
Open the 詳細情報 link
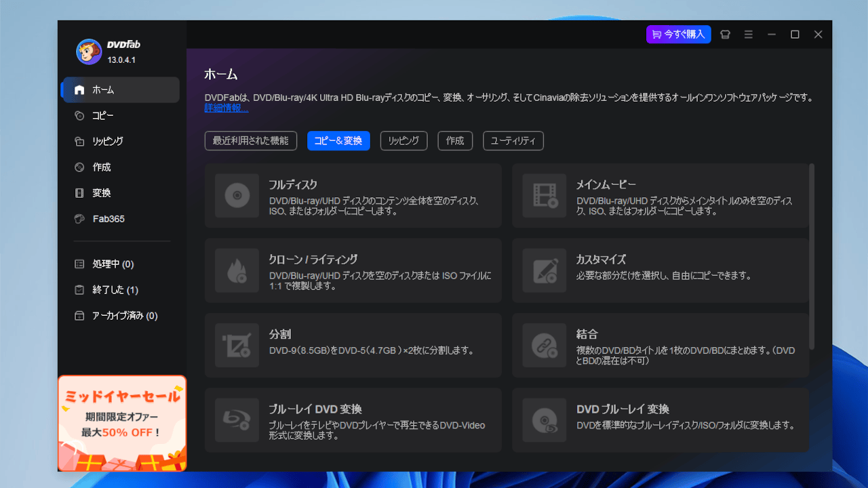pos(226,108)
